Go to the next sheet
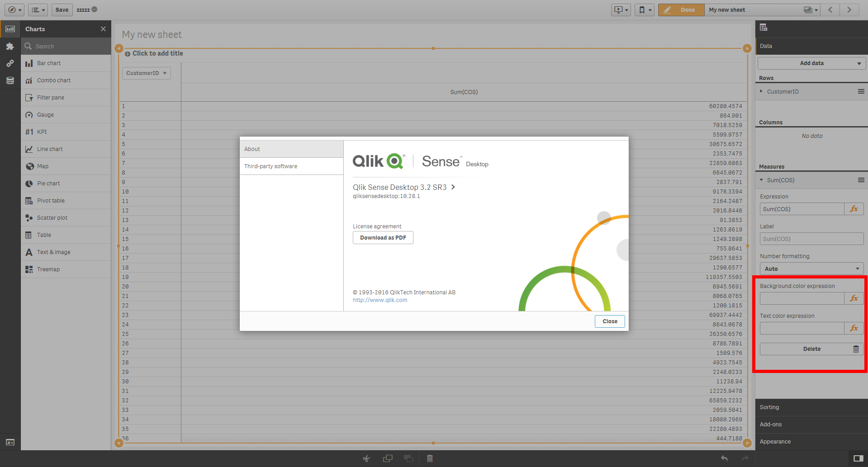The image size is (868, 467). [x=849, y=9]
